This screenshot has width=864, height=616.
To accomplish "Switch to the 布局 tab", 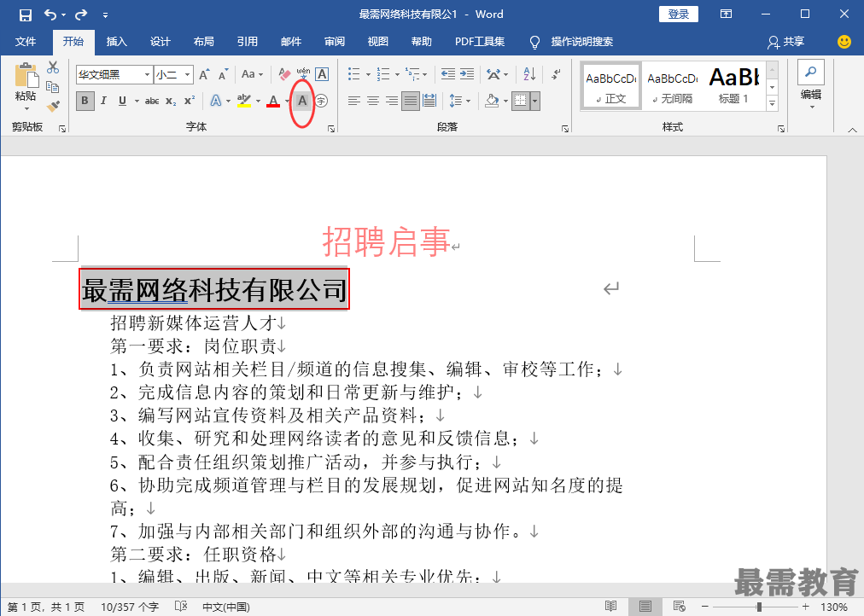I will click(x=203, y=42).
